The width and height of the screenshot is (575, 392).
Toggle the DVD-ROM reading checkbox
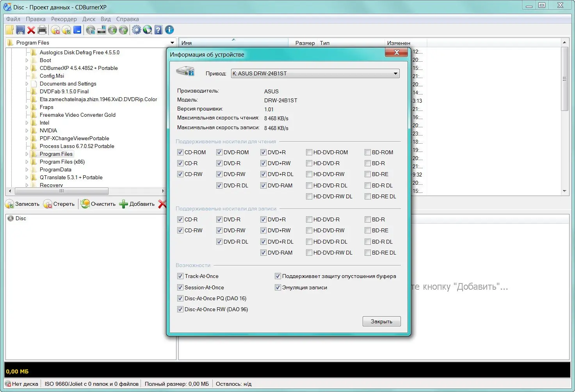click(219, 152)
